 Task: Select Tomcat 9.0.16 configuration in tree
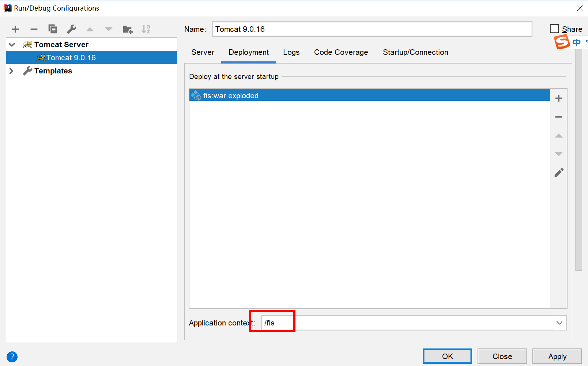tap(91, 57)
